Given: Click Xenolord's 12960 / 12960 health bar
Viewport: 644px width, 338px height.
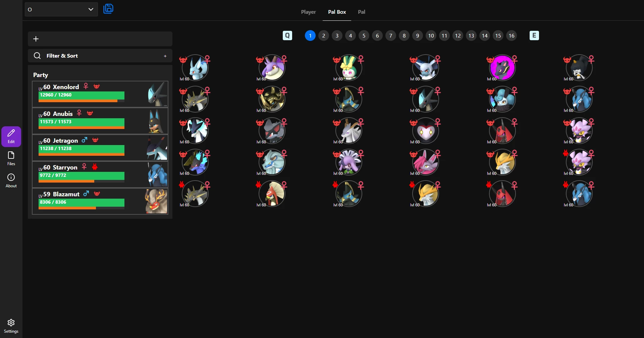Looking at the screenshot, I should (x=82, y=95).
